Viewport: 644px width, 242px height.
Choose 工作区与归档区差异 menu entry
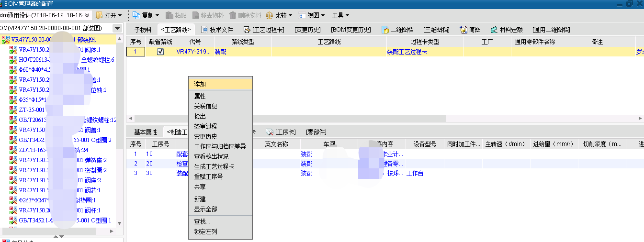[220, 146]
